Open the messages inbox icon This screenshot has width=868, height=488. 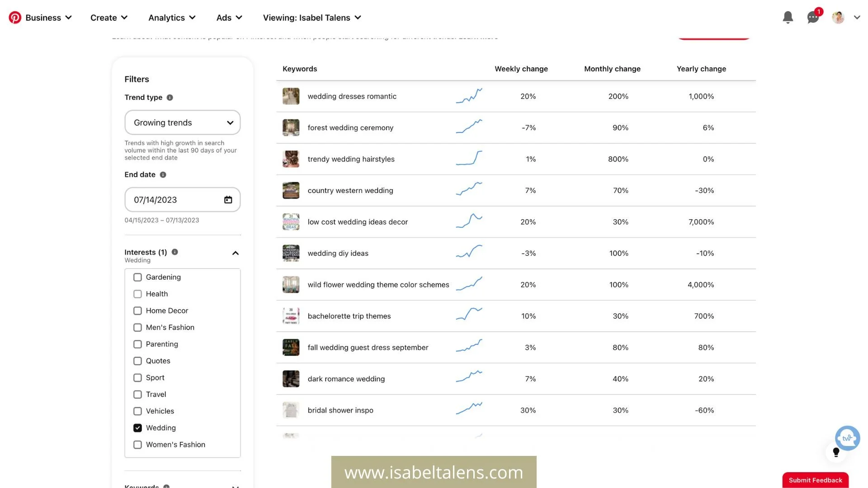coord(812,17)
